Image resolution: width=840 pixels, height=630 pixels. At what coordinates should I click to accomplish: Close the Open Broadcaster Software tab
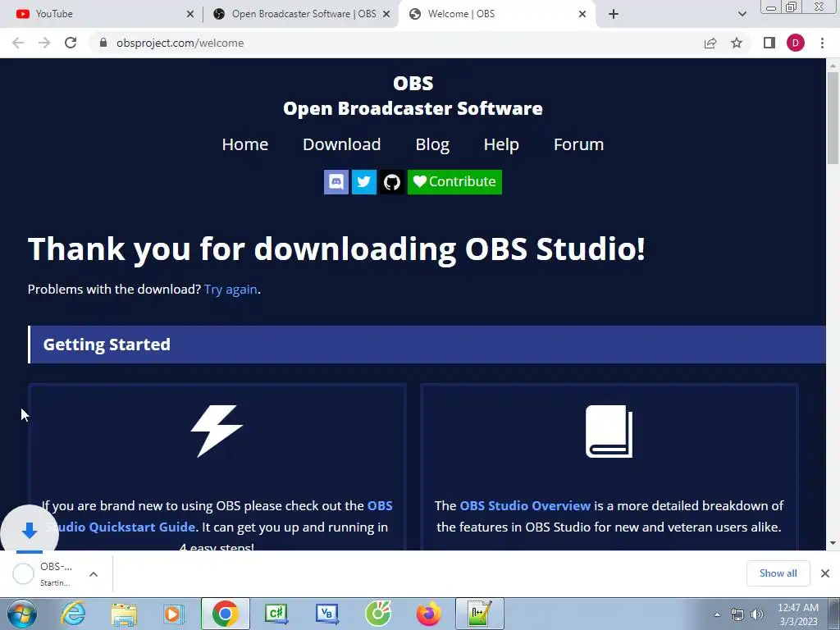386,14
